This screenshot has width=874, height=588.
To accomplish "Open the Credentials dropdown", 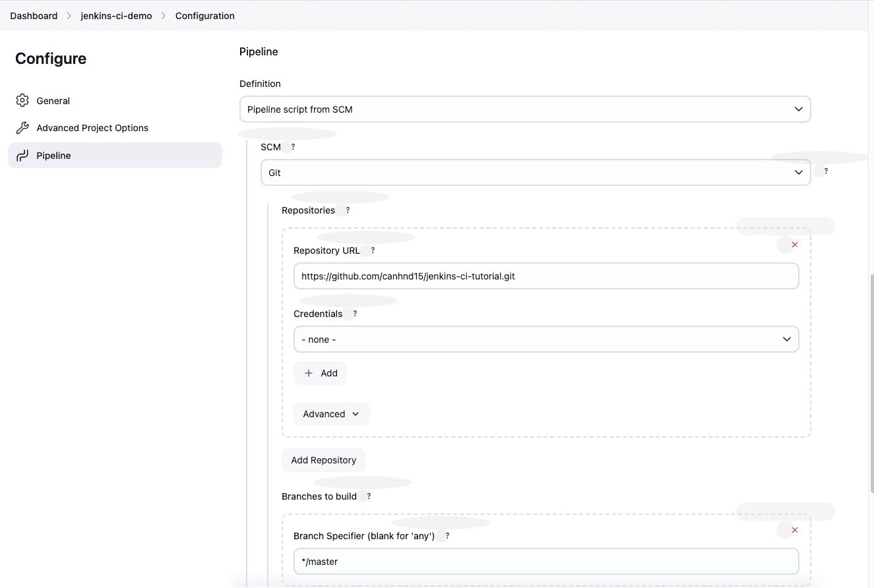I will (x=546, y=339).
